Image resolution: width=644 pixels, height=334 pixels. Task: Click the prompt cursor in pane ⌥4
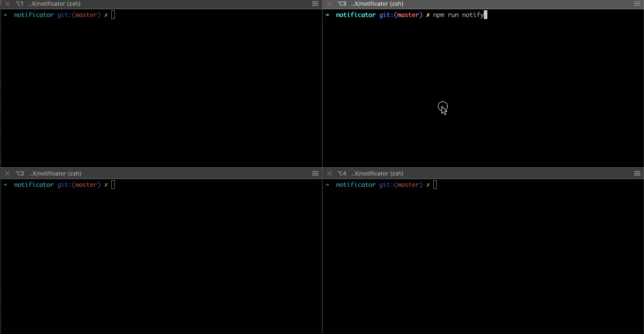435,185
